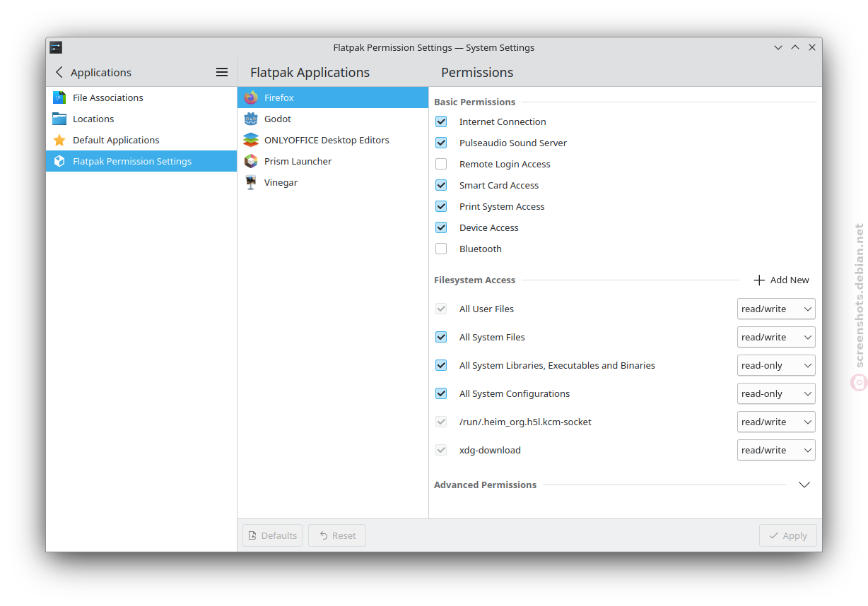The image size is (868, 606).
Task: Click the Default Applications star icon
Action: click(59, 140)
